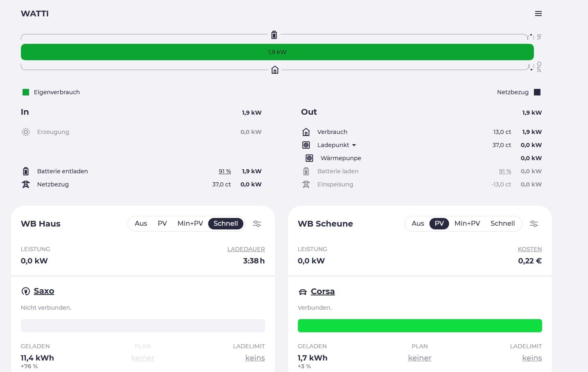
Task: Open the Corsa vehicle selector
Action: click(x=322, y=291)
